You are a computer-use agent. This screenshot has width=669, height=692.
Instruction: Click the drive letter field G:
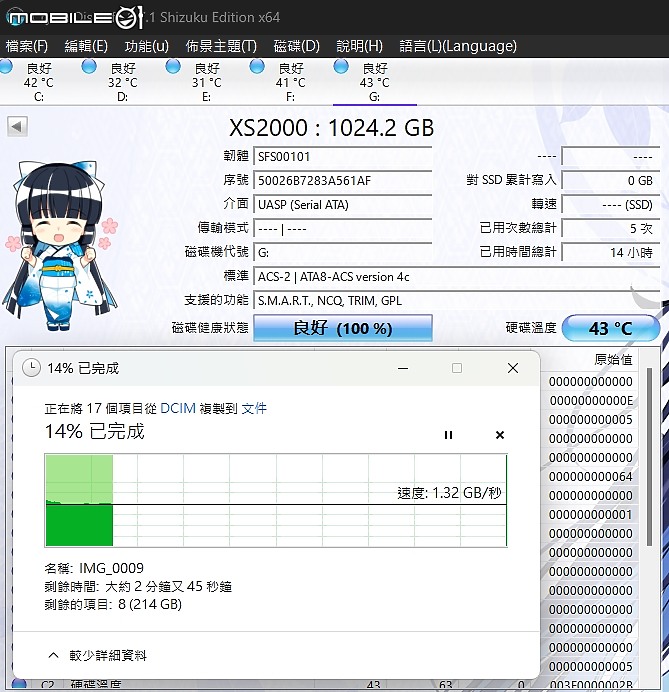[x=342, y=252]
